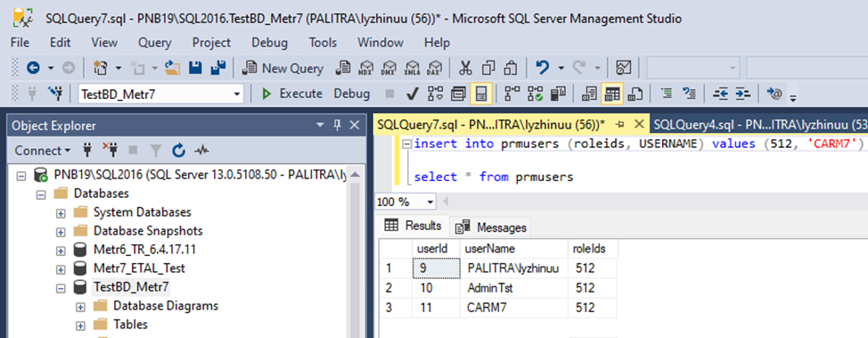The image size is (868, 338).
Task: Click the Paste toolbar icon
Action: [x=511, y=68]
